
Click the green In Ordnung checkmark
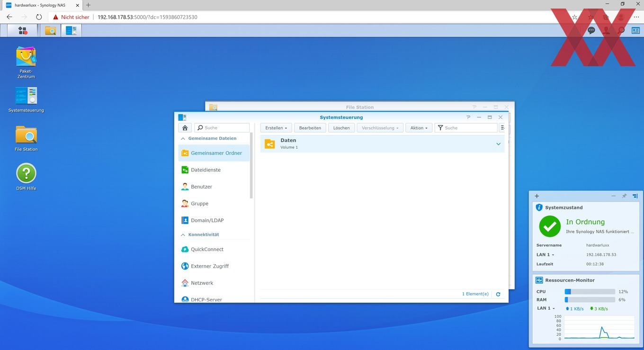[x=550, y=226]
